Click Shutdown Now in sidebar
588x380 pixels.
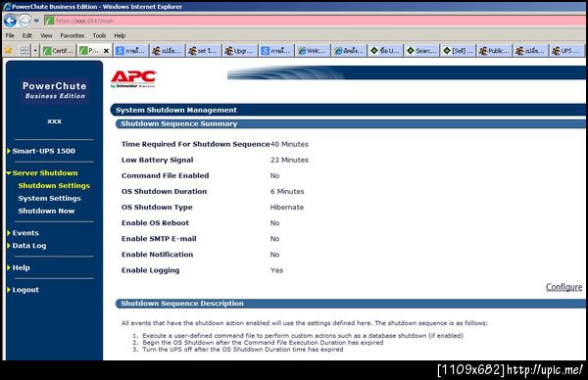tap(46, 211)
